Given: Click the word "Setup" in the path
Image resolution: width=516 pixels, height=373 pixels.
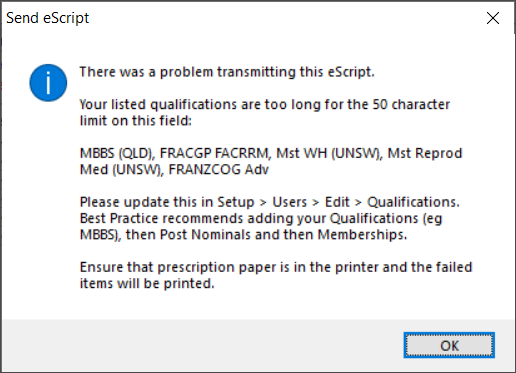Looking at the screenshot, I should [236, 202].
